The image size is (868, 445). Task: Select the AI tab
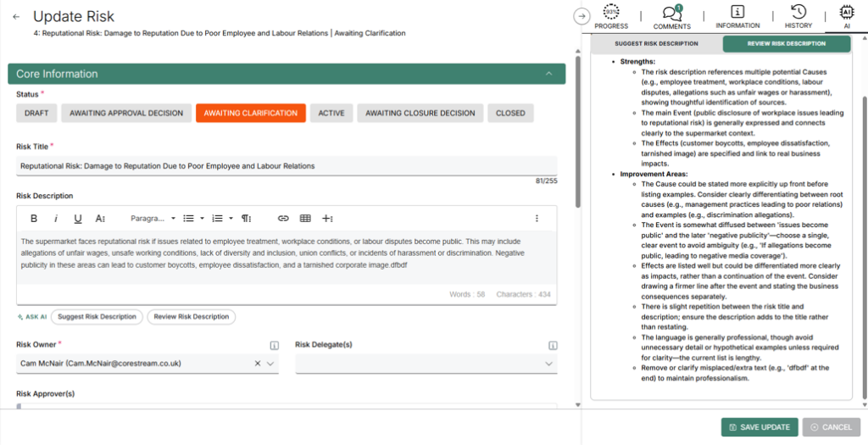[847, 17]
